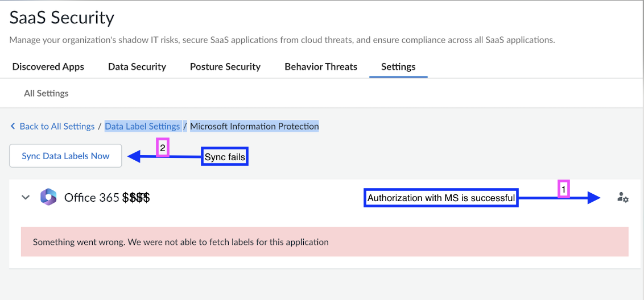Click the red 'Something went wrong' banner

coord(324,242)
